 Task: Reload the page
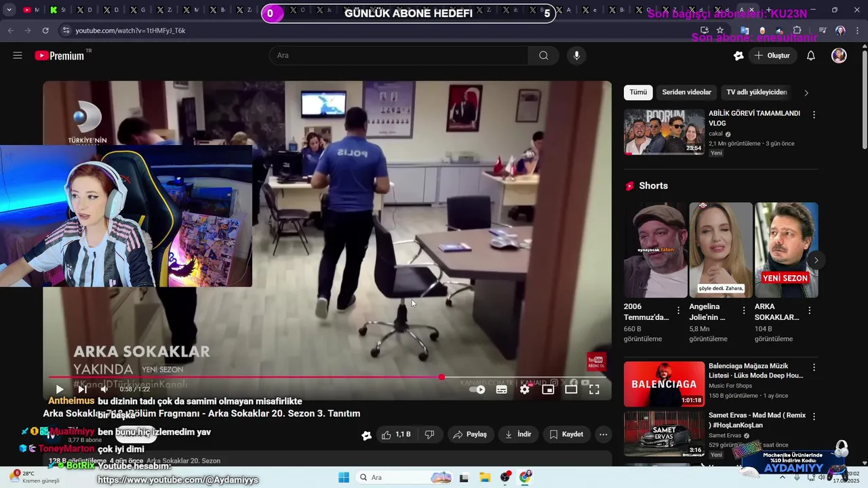coord(45,30)
